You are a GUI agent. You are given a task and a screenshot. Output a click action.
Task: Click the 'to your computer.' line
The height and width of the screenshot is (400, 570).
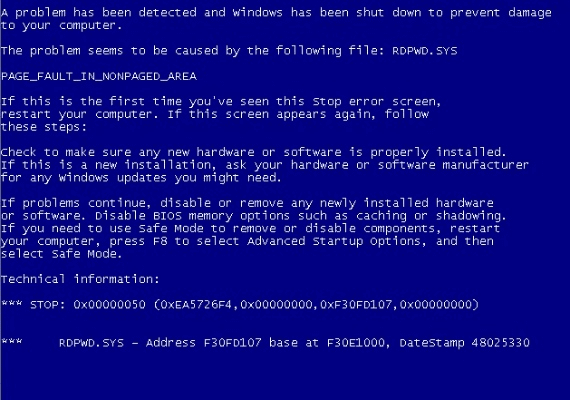click(x=61, y=25)
